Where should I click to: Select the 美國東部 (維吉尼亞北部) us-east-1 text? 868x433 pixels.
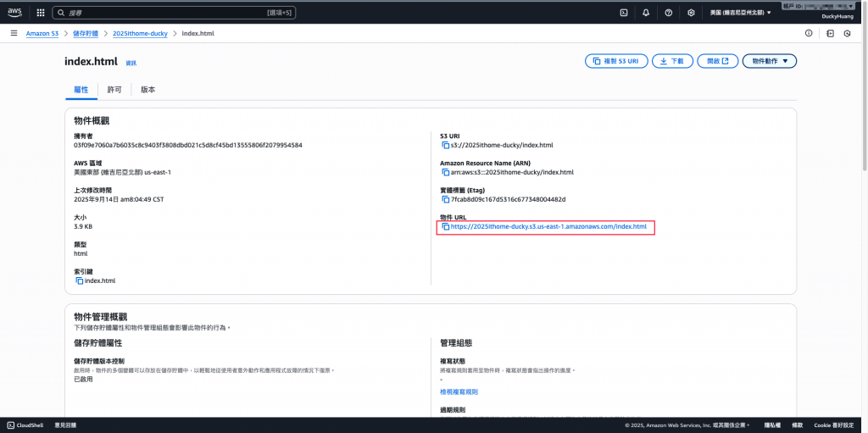point(122,172)
